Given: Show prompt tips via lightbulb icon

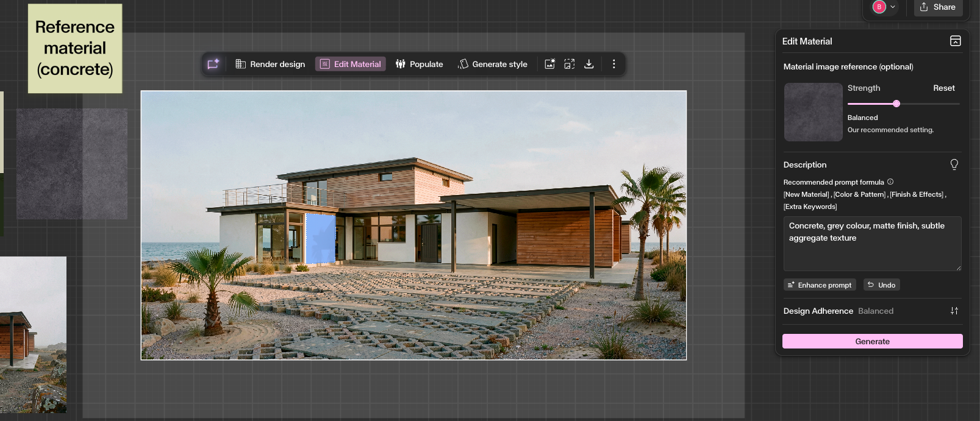Looking at the screenshot, I should pyautogui.click(x=954, y=165).
